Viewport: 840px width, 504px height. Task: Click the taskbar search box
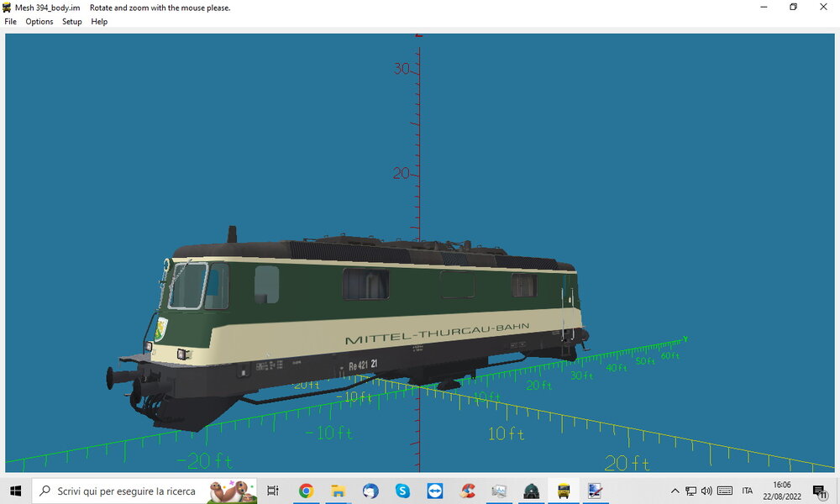pyautogui.click(x=144, y=491)
